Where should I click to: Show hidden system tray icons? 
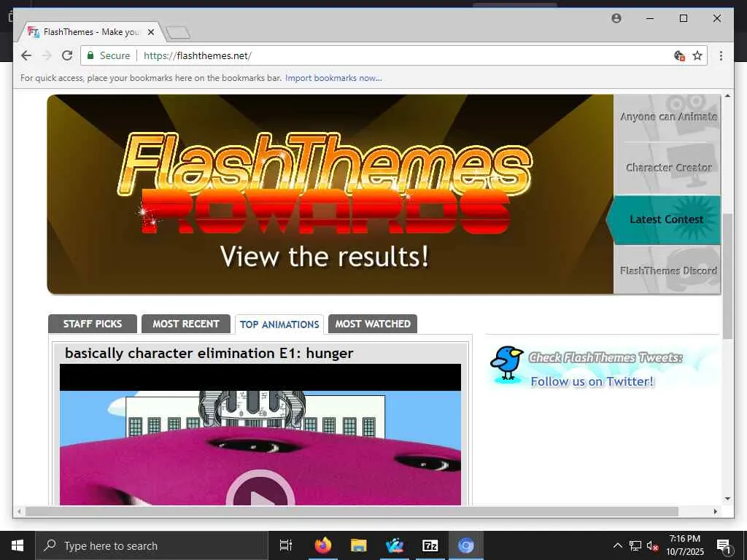tap(617, 545)
